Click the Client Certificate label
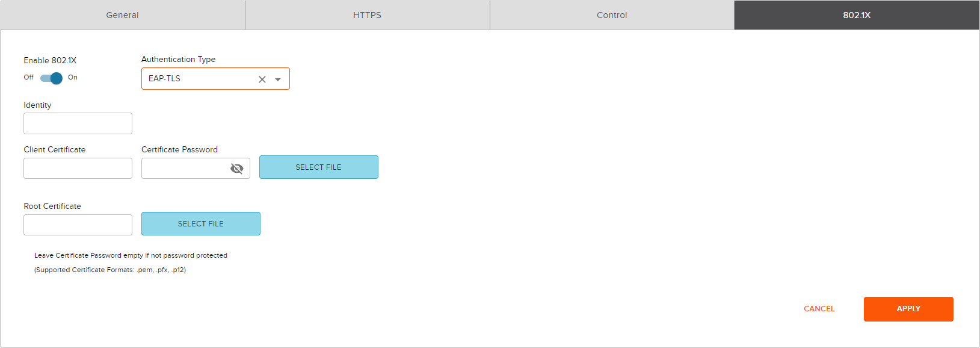This screenshot has height=348, width=980. pyautogui.click(x=55, y=149)
